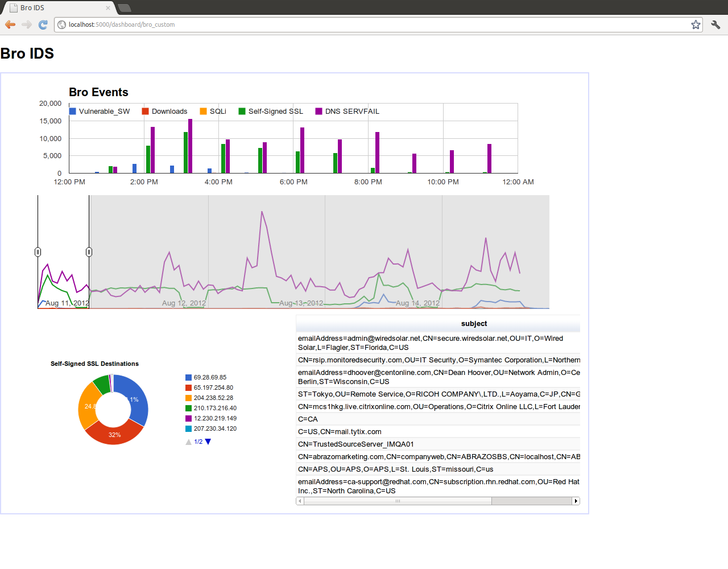Reload the Bro IDS dashboard page

point(43,24)
